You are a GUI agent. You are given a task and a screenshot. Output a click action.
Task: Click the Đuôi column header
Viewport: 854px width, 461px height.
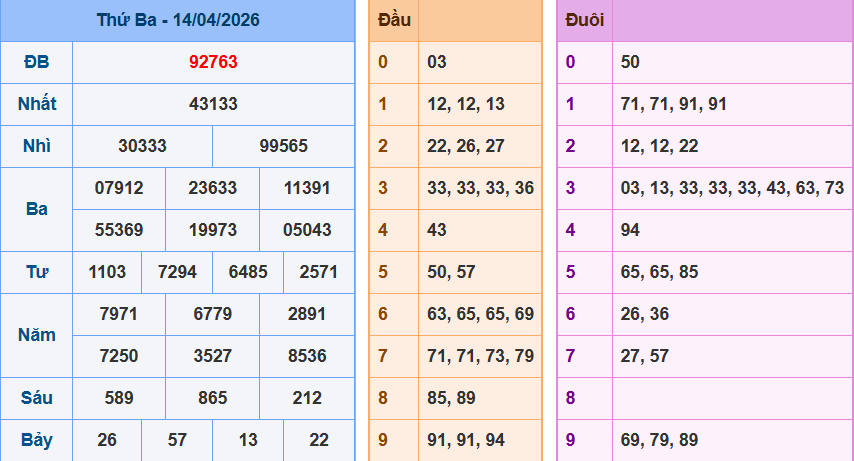tap(584, 20)
